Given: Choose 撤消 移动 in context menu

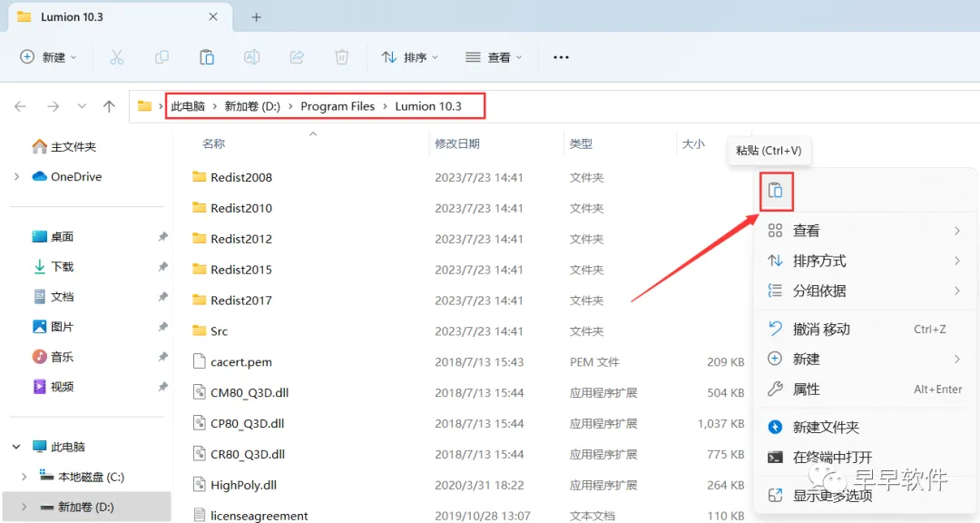Looking at the screenshot, I should click(865, 329).
